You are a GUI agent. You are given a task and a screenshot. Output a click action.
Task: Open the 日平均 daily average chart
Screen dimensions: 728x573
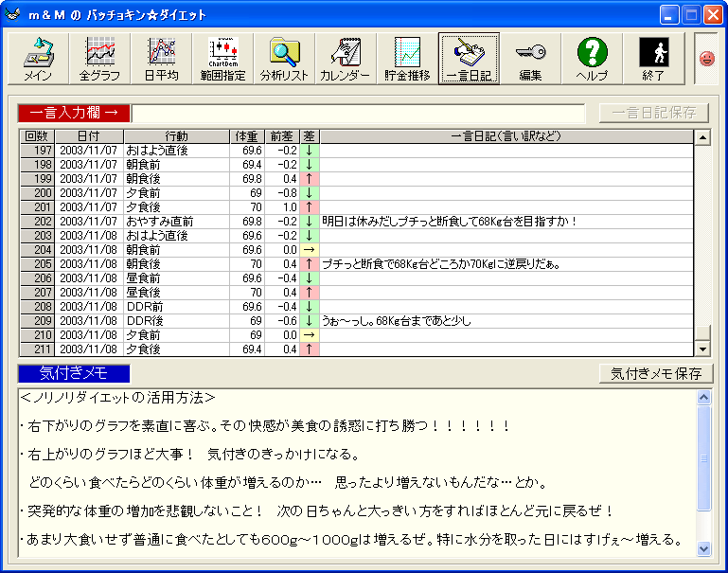tap(161, 59)
